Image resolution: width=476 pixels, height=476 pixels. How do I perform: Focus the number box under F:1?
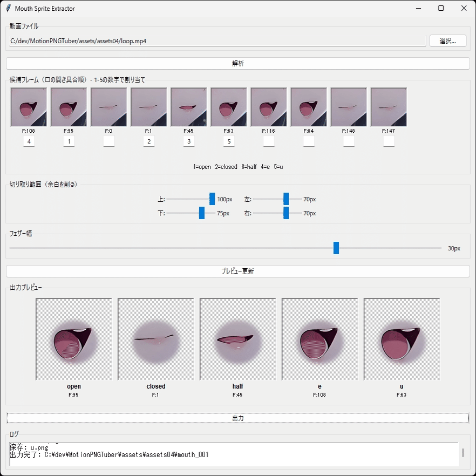point(149,141)
